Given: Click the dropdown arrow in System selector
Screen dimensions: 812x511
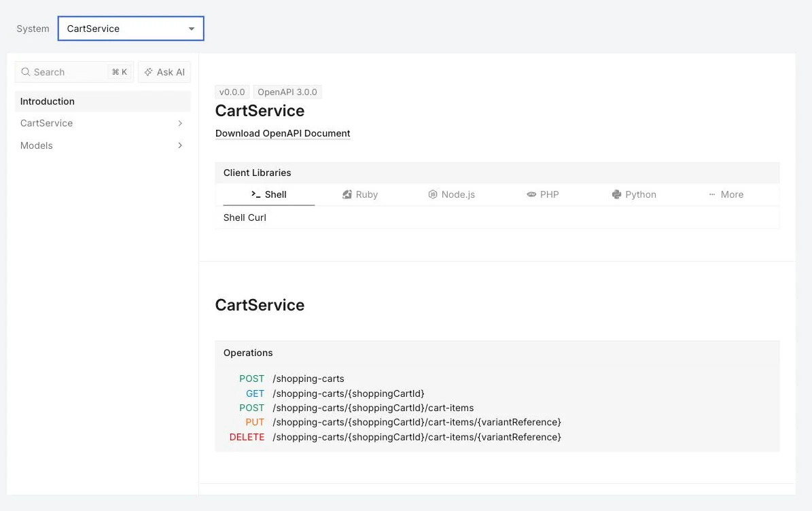Looking at the screenshot, I should 192,29.
